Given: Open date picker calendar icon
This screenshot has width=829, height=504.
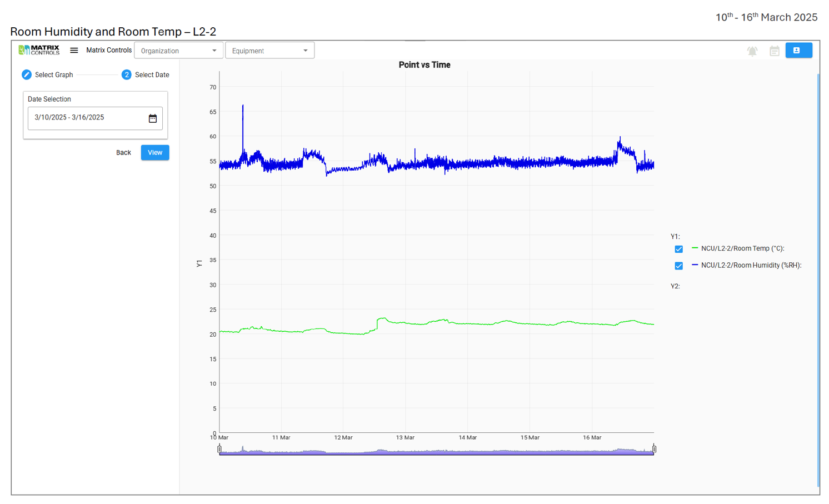Looking at the screenshot, I should (153, 118).
